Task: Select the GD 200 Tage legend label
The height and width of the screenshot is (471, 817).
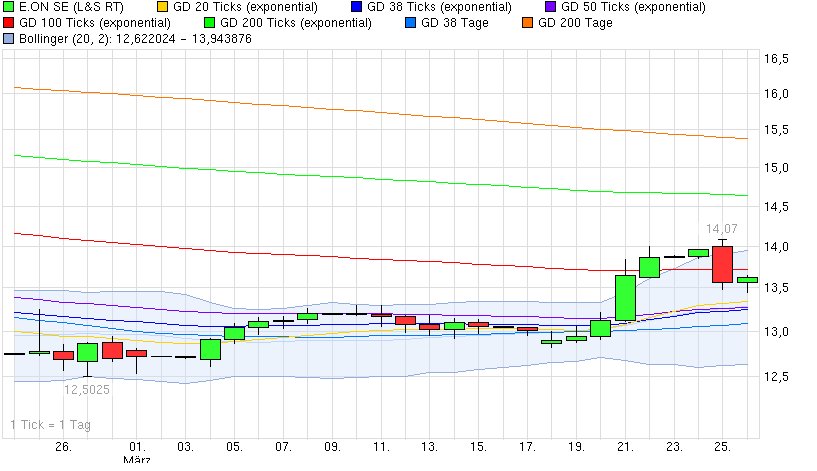Action: (x=575, y=23)
